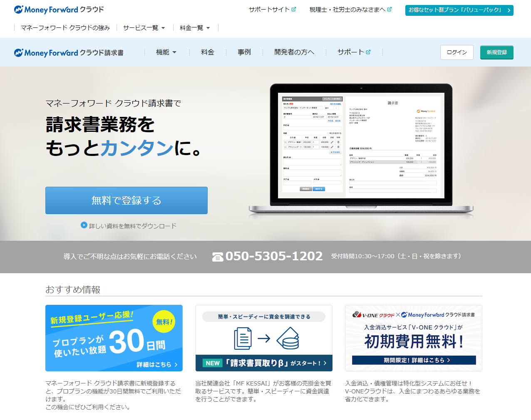Click the ログイン button
The width and height of the screenshot is (531, 420).
pos(457,52)
